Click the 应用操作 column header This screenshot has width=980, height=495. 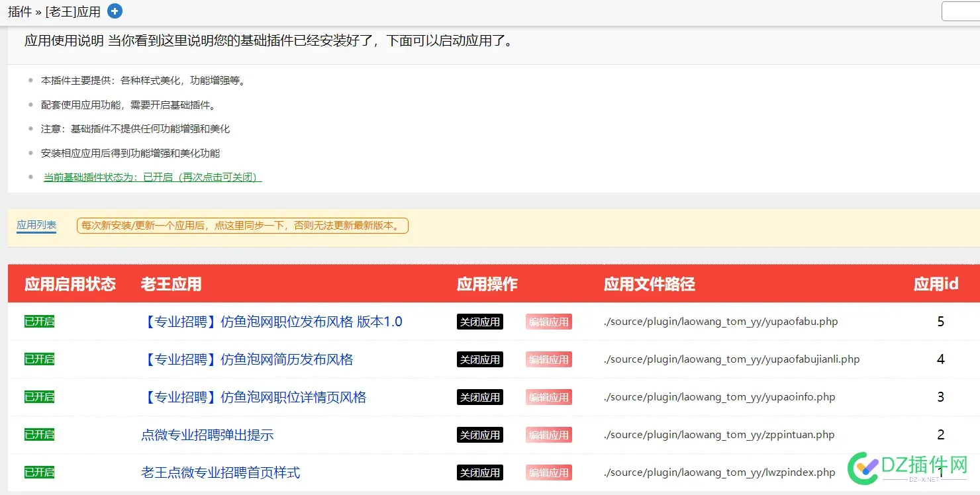pyautogui.click(x=487, y=285)
